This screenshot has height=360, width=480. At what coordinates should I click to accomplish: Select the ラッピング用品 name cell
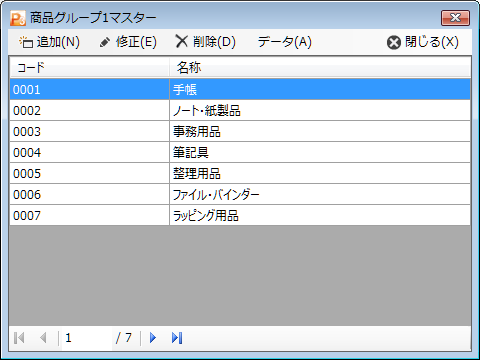click(x=320, y=215)
